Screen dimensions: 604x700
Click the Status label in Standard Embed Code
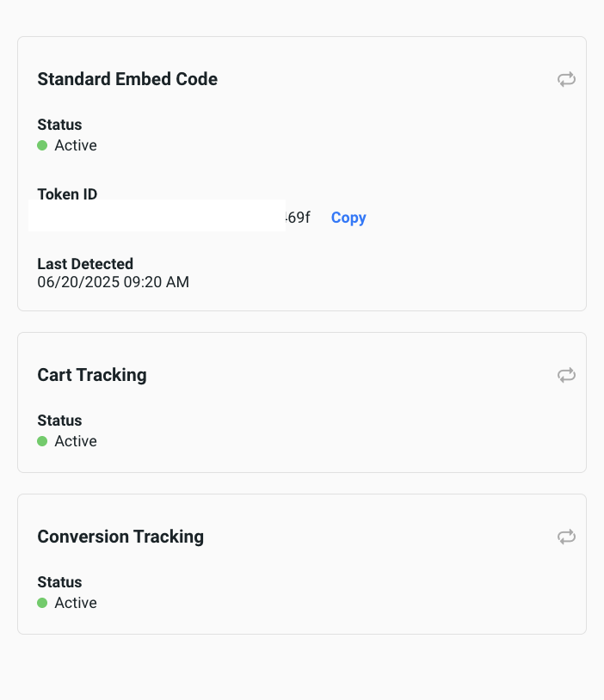click(x=59, y=125)
